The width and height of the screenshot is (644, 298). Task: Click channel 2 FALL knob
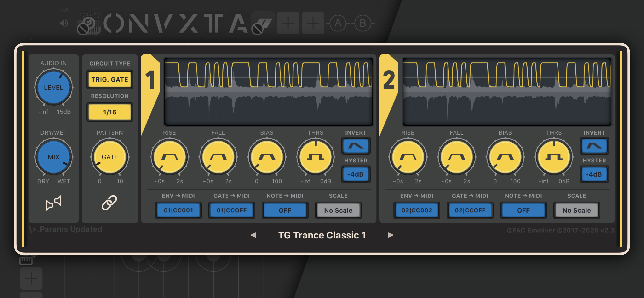[x=456, y=157]
